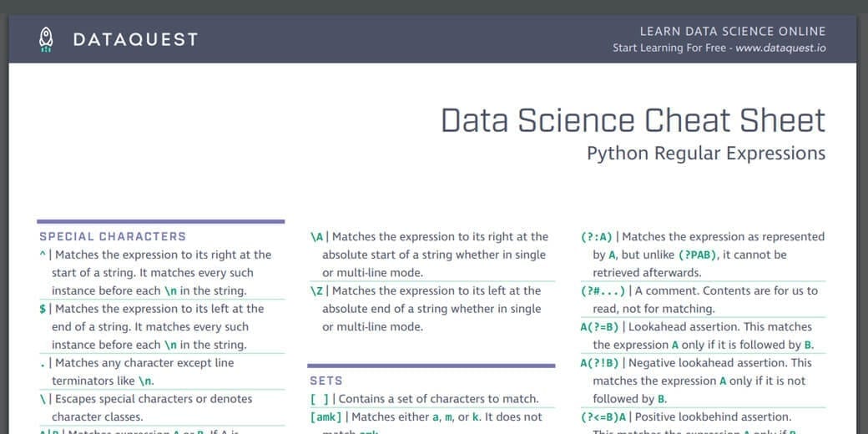The height and width of the screenshot is (434, 868).
Task: Click the (?<=B)A positive lookbehind entry
Action: coord(603,416)
